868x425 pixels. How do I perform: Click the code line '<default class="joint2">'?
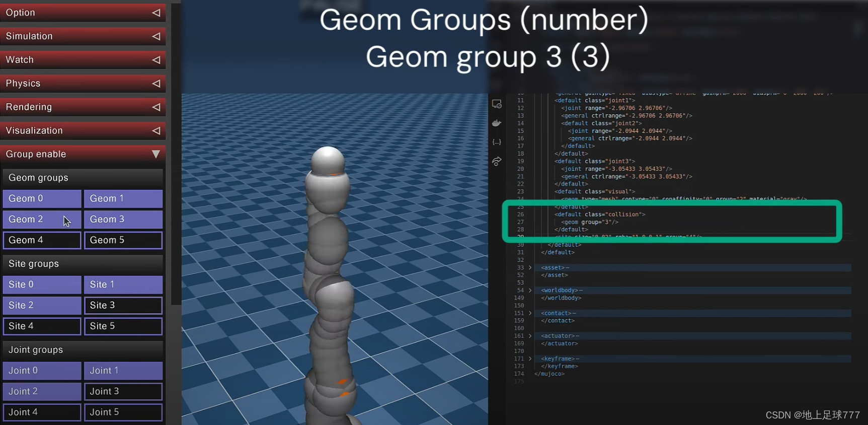[x=602, y=123]
